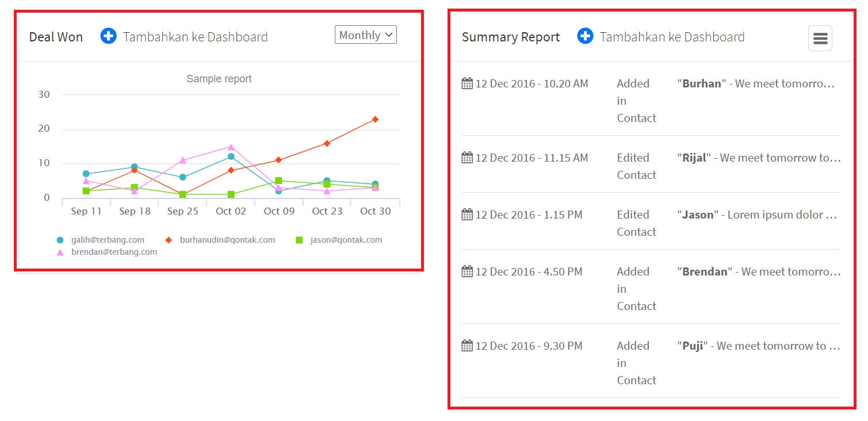Select the Burhan contact summary entry
This screenshot has height=421, width=868.
pyautogui.click(x=755, y=83)
